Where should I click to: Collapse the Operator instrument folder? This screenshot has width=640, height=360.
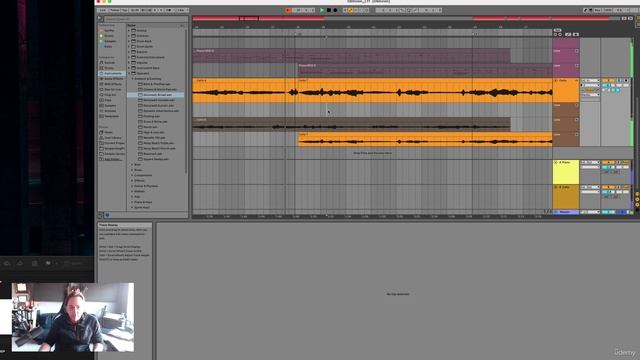pyautogui.click(x=129, y=73)
